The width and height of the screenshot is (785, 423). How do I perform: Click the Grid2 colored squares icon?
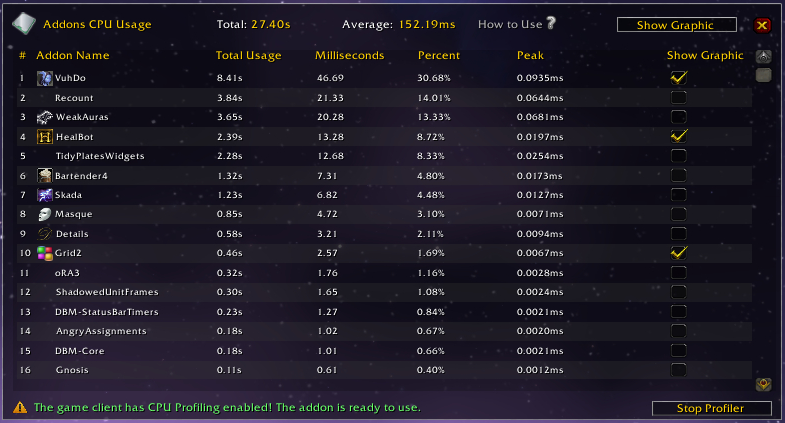pyautogui.click(x=44, y=253)
